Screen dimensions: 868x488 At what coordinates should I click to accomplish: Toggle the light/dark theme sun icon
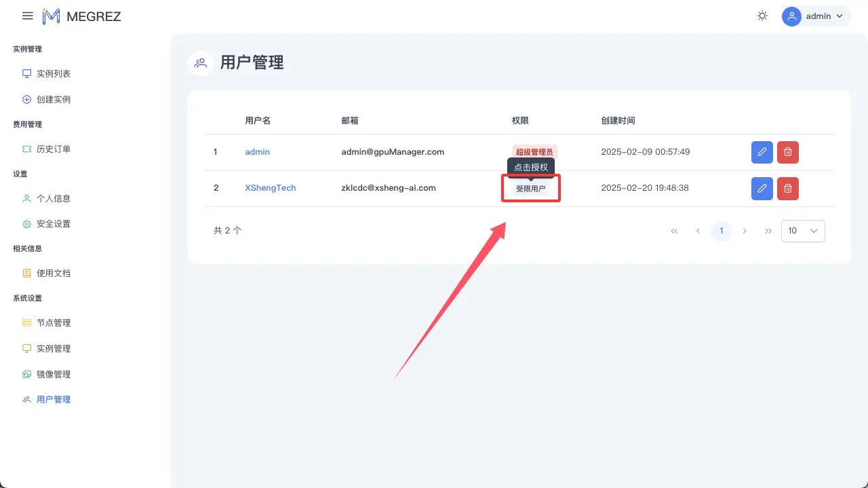(x=762, y=15)
